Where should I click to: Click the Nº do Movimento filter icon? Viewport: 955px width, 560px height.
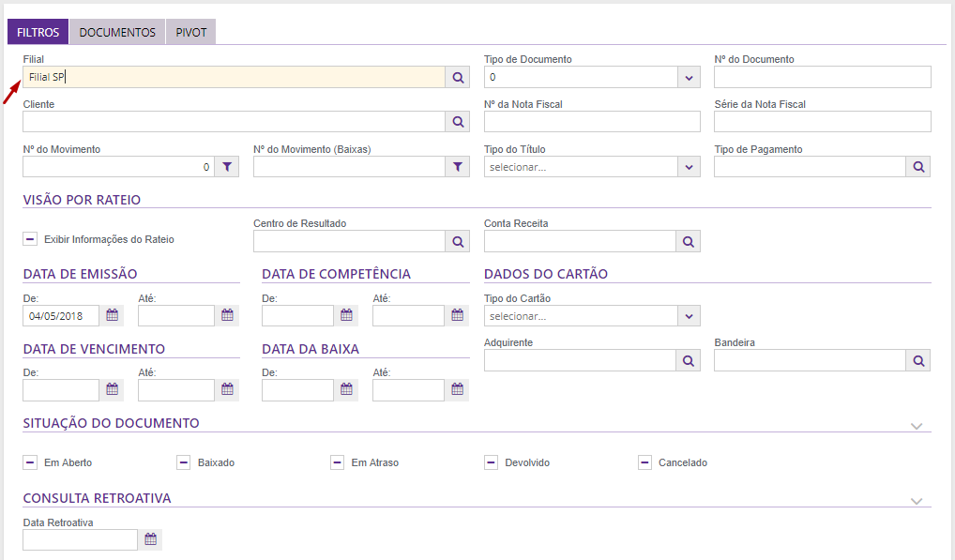tap(227, 167)
